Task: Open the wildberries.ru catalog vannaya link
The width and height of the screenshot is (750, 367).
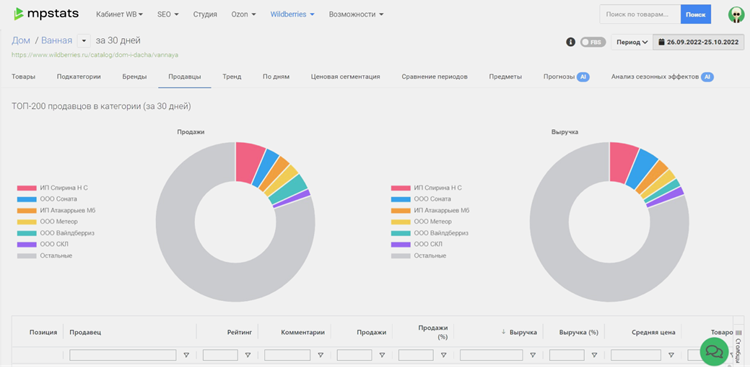Action: coord(95,55)
